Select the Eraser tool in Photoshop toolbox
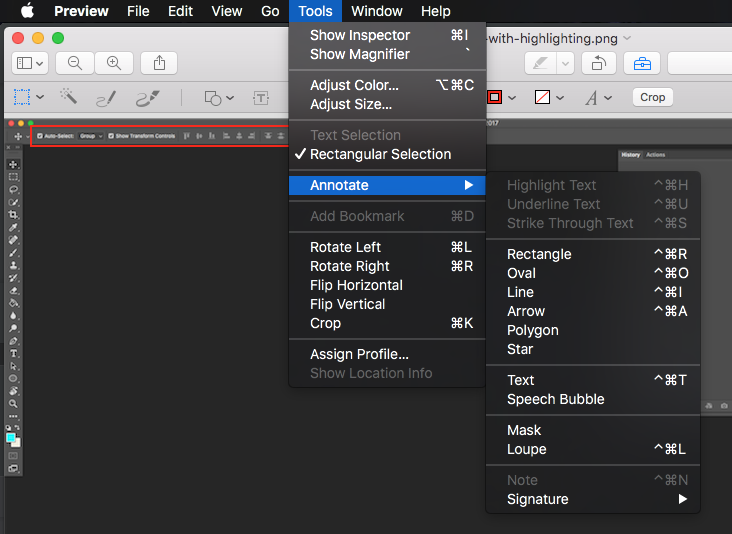Image resolution: width=732 pixels, height=534 pixels. click(13, 290)
